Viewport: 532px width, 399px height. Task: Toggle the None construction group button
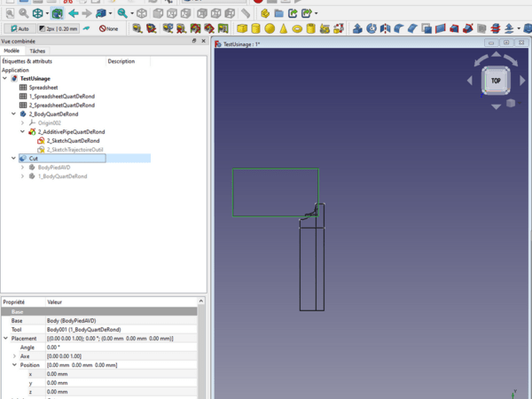[x=110, y=28]
